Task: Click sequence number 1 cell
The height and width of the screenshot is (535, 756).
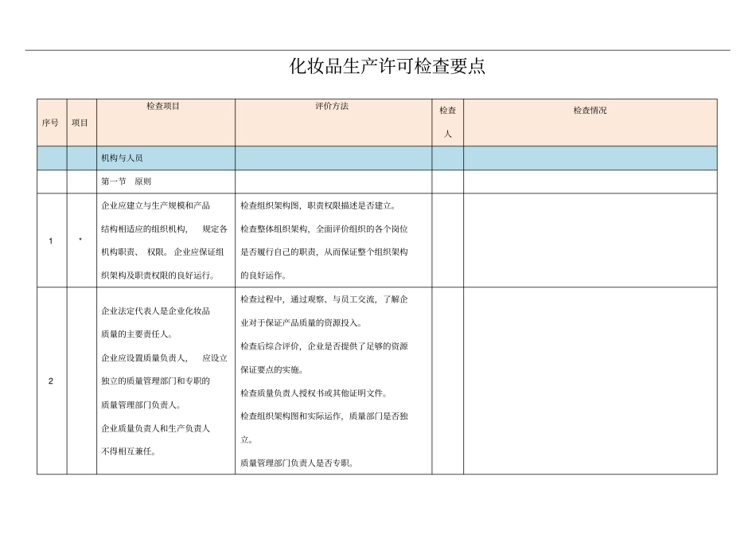Action: (x=52, y=240)
